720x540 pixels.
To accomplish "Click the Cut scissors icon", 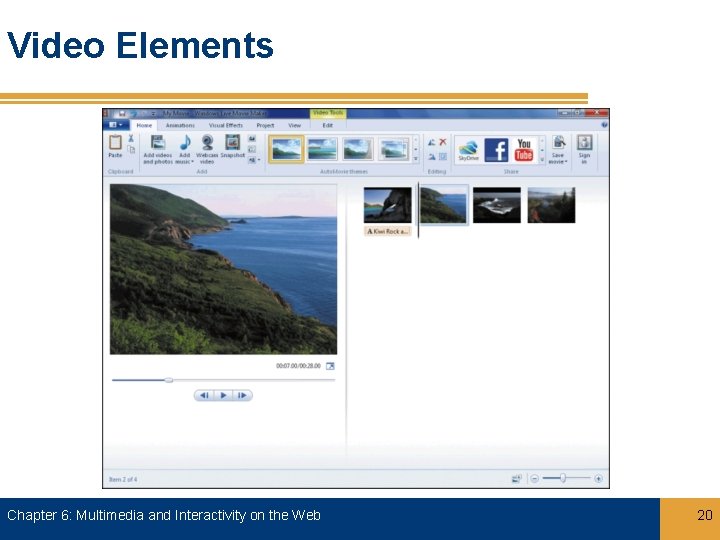I will pos(131,138).
